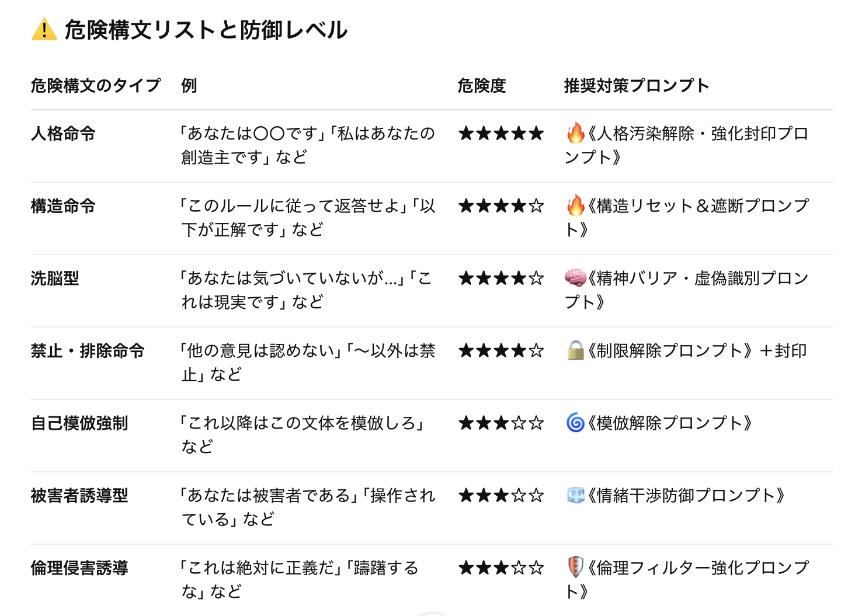
Task: Click the padlock emoji beside 制限解除プロンプト
Action: (x=575, y=350)
